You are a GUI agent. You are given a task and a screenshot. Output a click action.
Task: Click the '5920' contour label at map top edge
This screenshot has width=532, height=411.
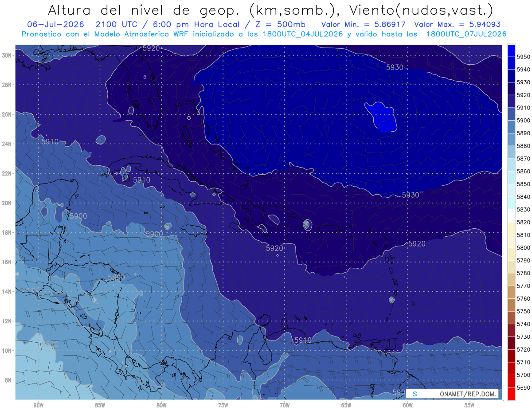151,48
